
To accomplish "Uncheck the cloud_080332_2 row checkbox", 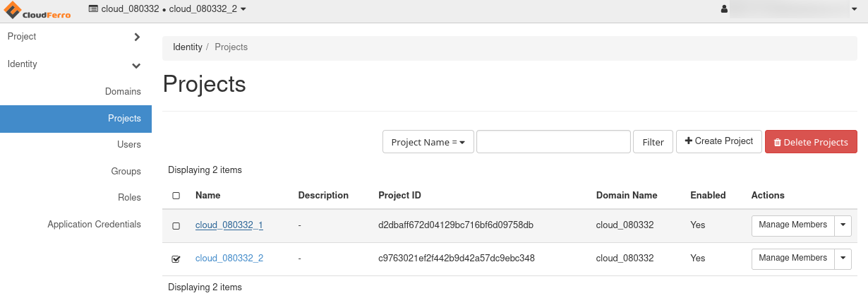I will point(176,259).
